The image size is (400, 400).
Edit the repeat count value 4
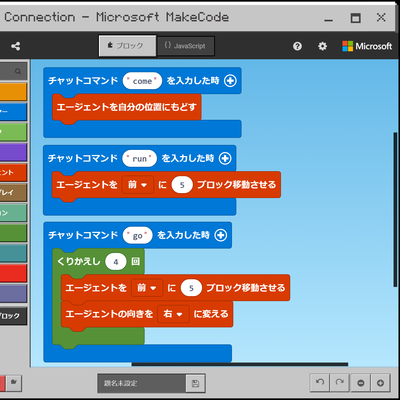(116, 262)
